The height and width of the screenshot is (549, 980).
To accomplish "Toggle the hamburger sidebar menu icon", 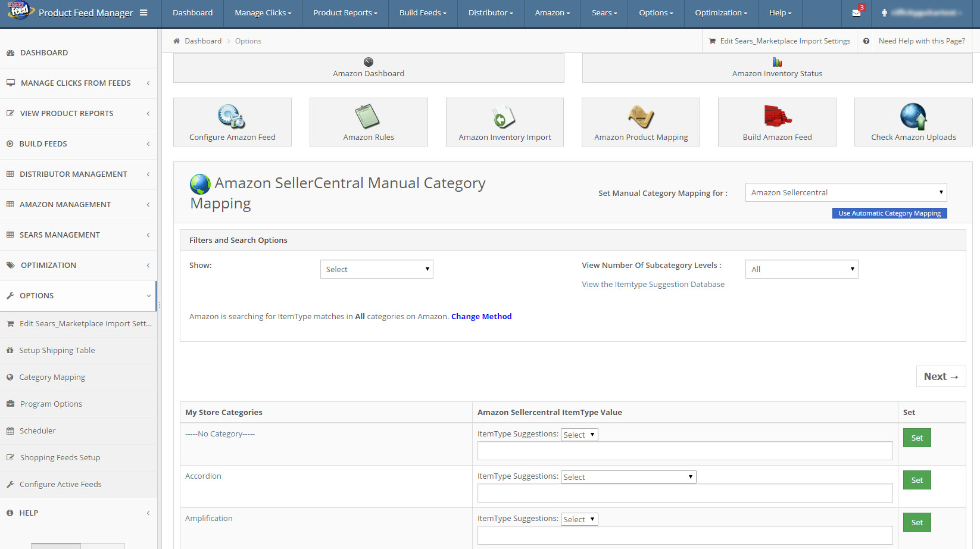I will 143,13.
